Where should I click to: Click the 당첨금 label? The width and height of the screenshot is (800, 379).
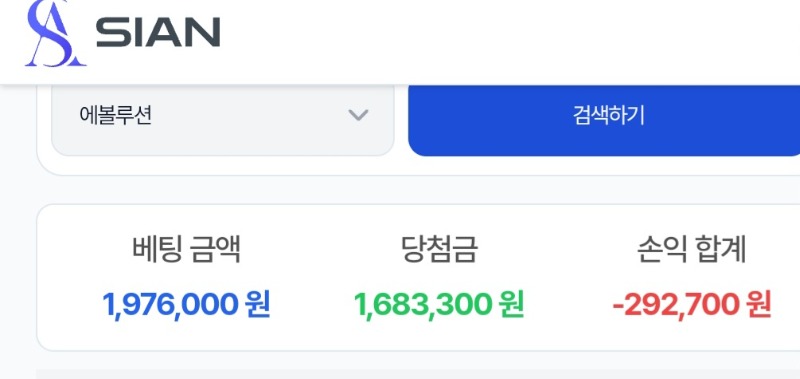pyautogui.click(x=440, y=249)
